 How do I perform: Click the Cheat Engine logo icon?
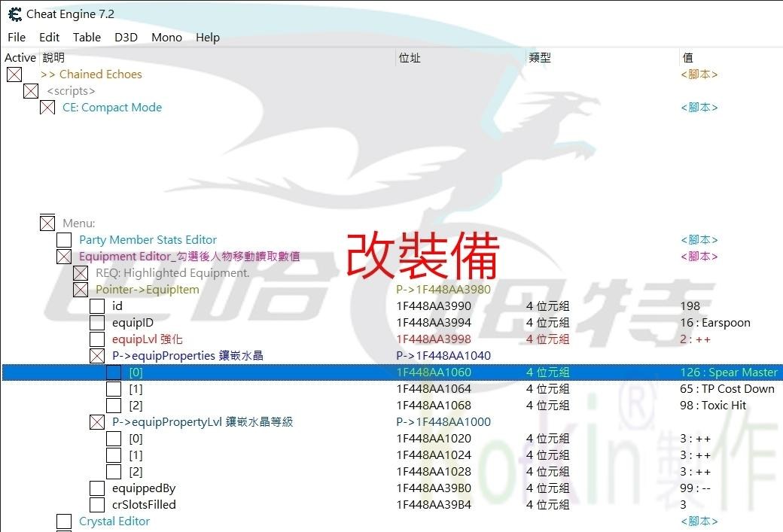click(x=14, y=14)
